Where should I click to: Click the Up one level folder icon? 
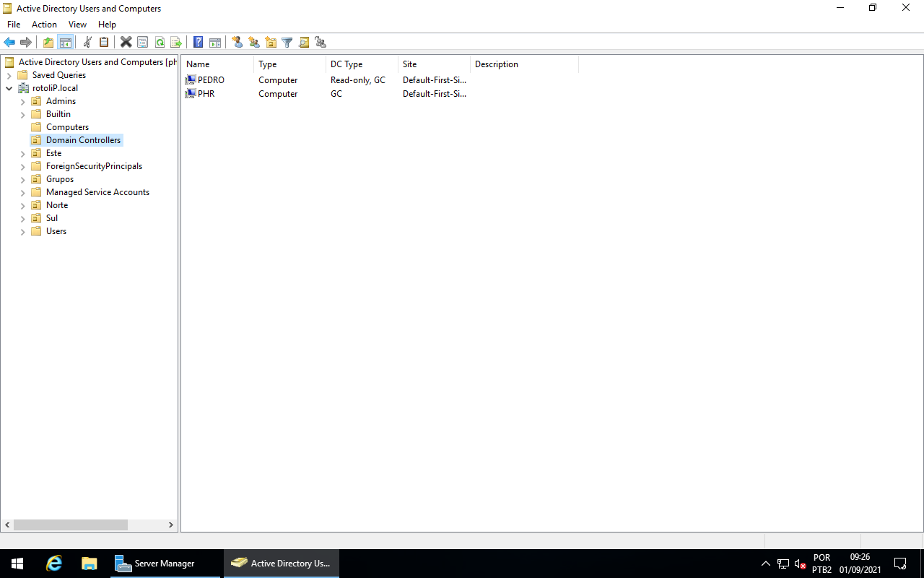coord(48,43)
